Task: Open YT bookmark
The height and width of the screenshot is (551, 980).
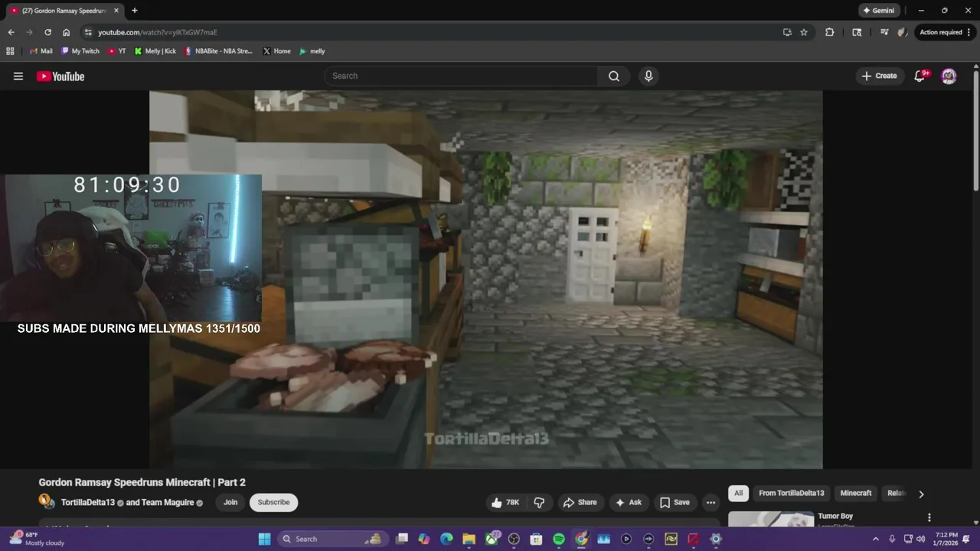Action: (116, 51)
